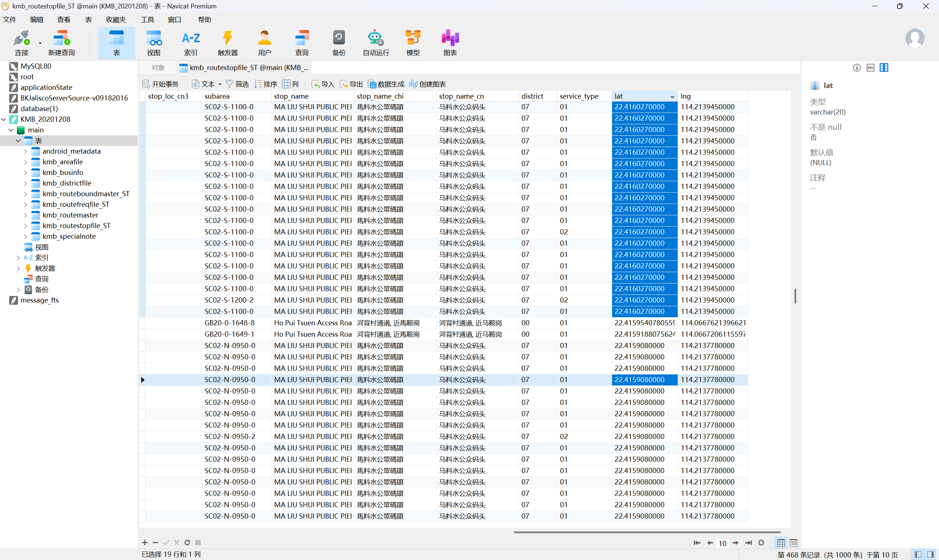Click the page number input field
The width and height of the screenshot is (939, 560).
(722, 543)
